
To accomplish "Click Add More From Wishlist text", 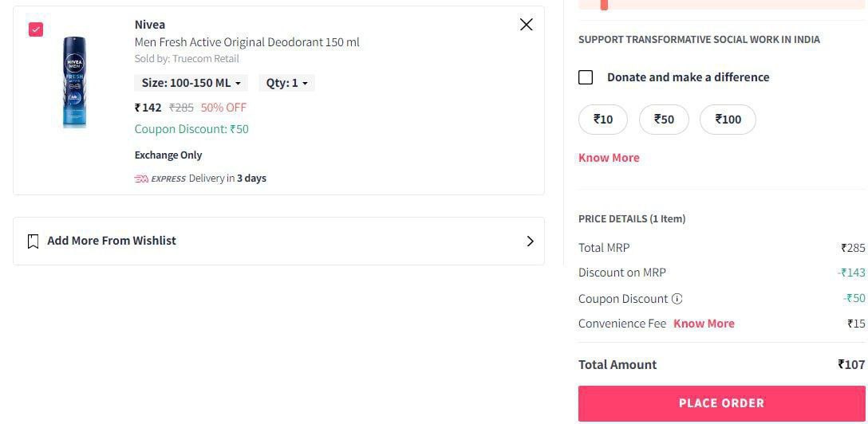I will [x=112, y=241].
